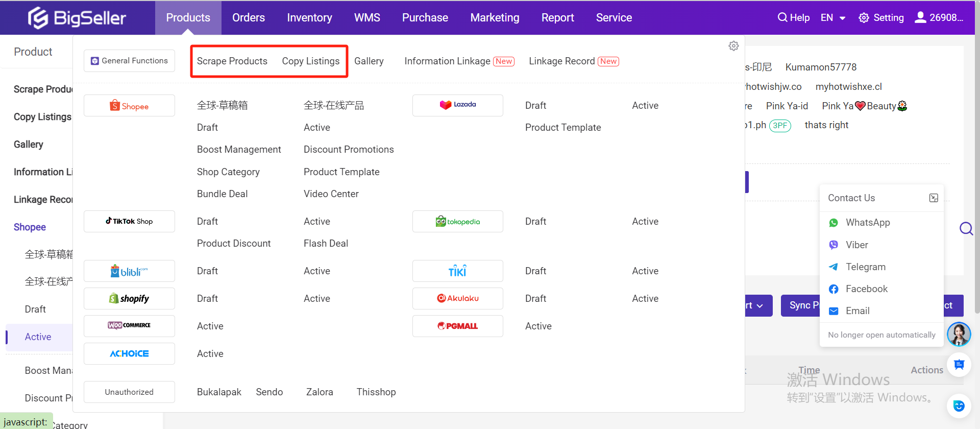Viewport: 980px width, 429px height.
Task: Click the user account profile icon
Action: [x=920, y=17]
